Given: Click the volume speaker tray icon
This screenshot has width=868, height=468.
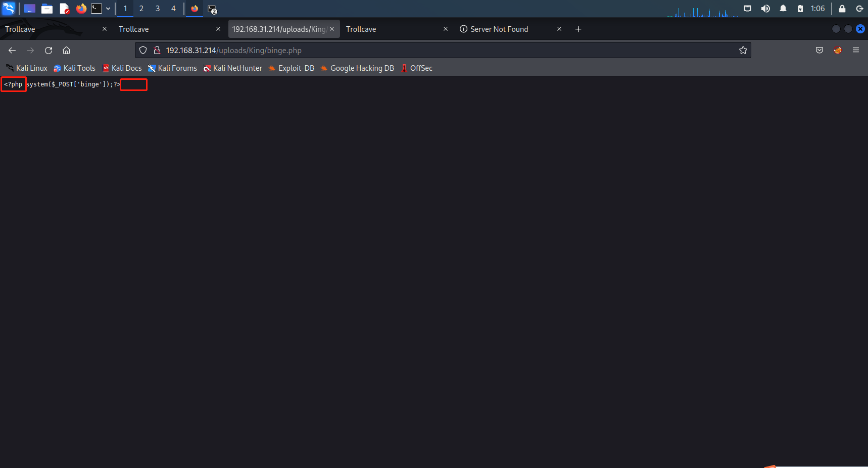Looking at the screenshot, I should (765, 9).
